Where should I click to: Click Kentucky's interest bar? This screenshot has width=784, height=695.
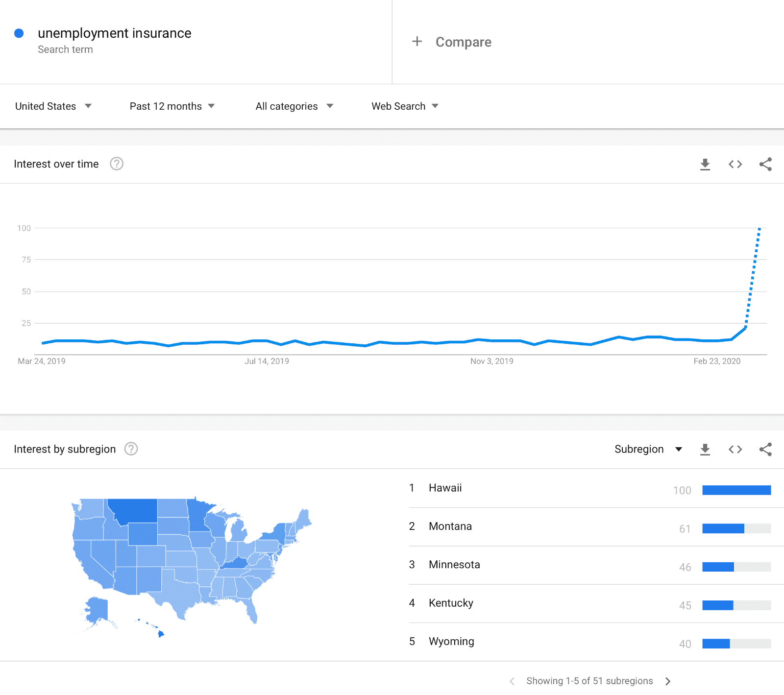736,605
